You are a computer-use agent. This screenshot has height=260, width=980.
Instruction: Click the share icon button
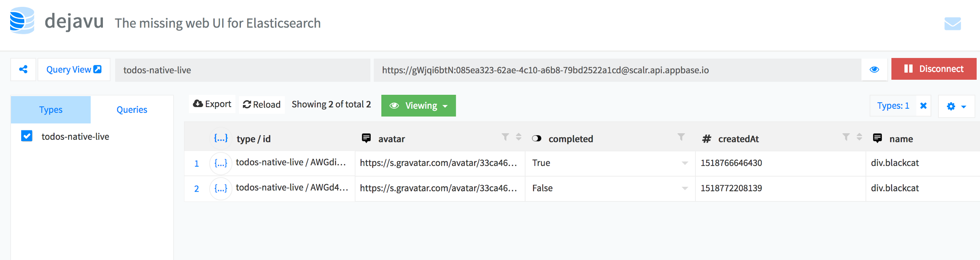[23, 69]
